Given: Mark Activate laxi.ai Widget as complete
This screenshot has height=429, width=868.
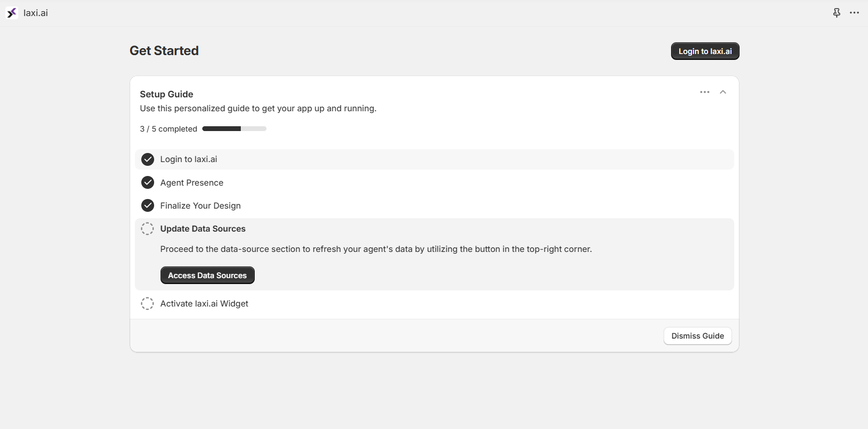Looking at the screenshot, I should pyautogui.click(x=147, y=303).
